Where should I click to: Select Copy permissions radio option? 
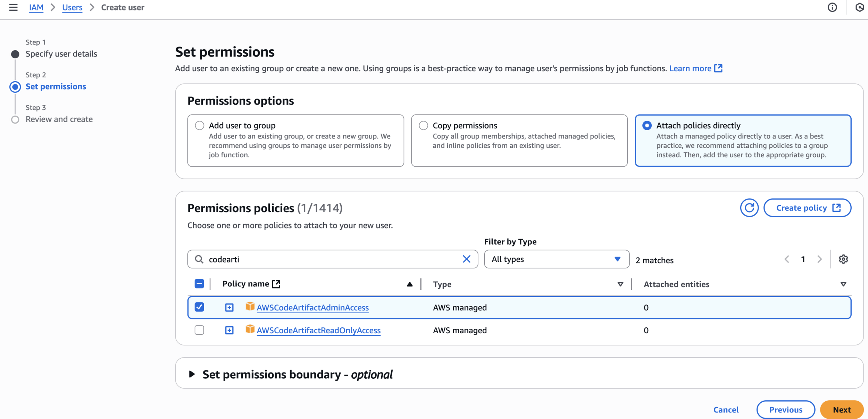tap(423, 126)
